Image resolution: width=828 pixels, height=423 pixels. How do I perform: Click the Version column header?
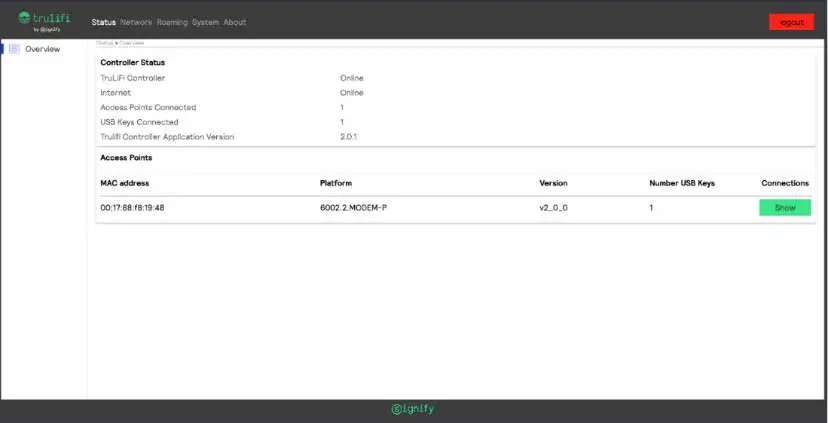pos(553,183)
